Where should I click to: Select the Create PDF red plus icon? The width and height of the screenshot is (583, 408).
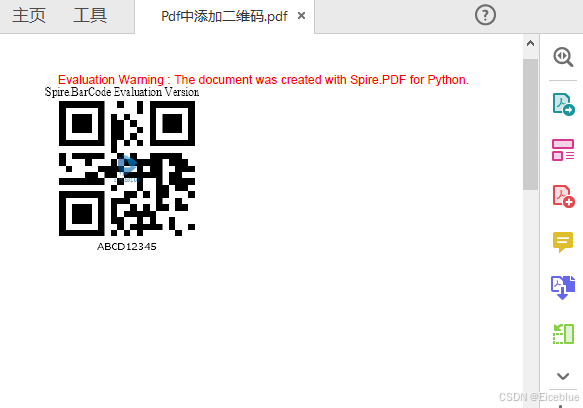point(563,196)
